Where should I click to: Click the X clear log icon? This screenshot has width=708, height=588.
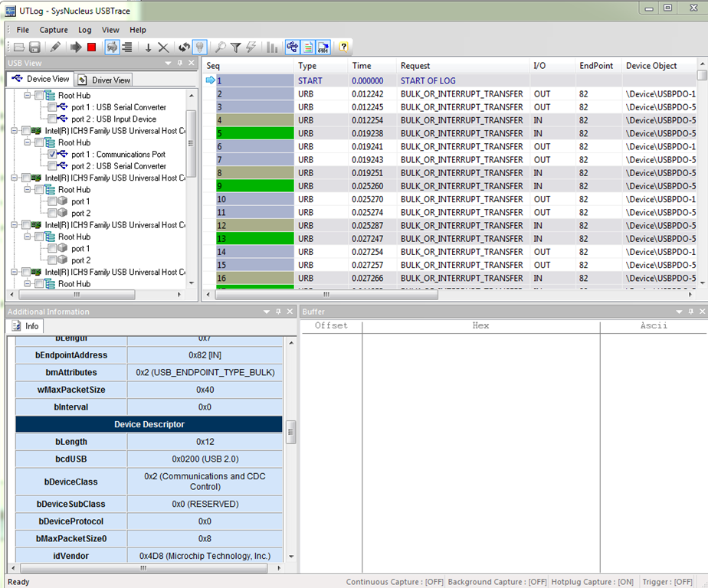tap(163, 47)
